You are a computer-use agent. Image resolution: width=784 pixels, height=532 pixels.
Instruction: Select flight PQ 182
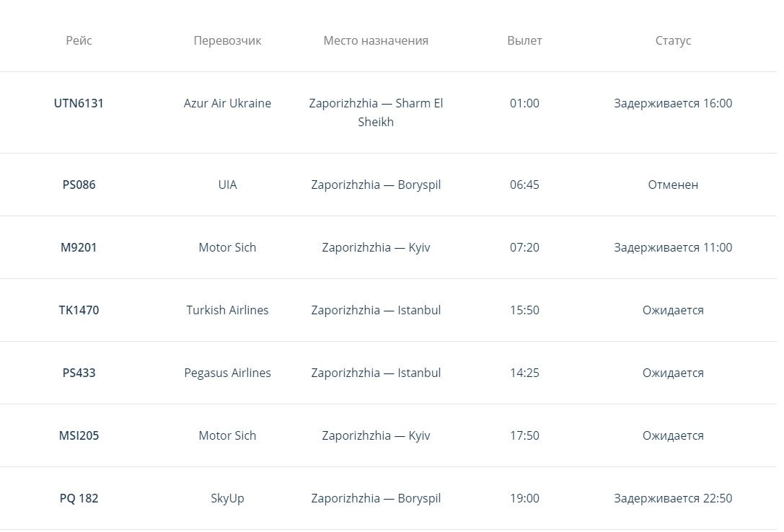coord(79,498)
